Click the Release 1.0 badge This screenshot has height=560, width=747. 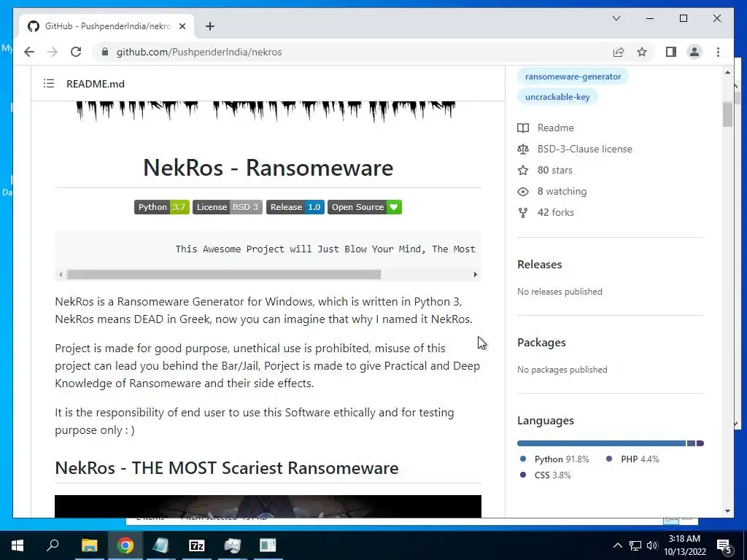295,207
